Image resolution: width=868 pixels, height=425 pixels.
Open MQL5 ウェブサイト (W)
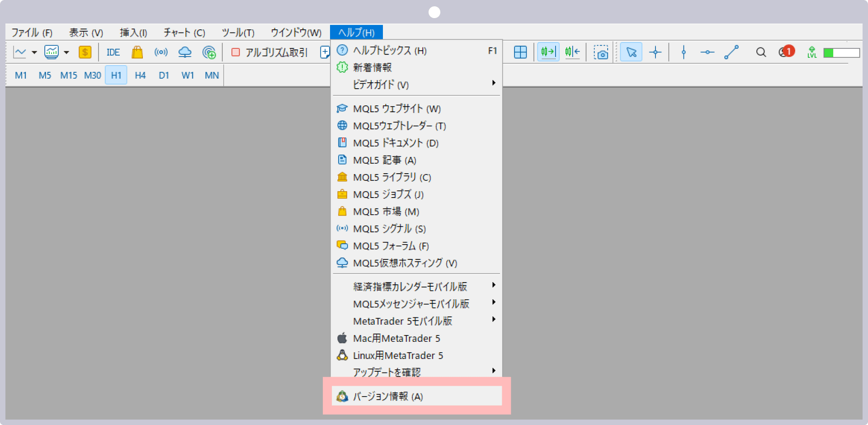click(416, 109)
